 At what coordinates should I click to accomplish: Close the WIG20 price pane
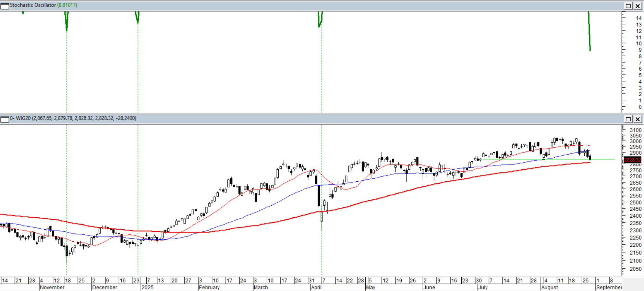637,119
